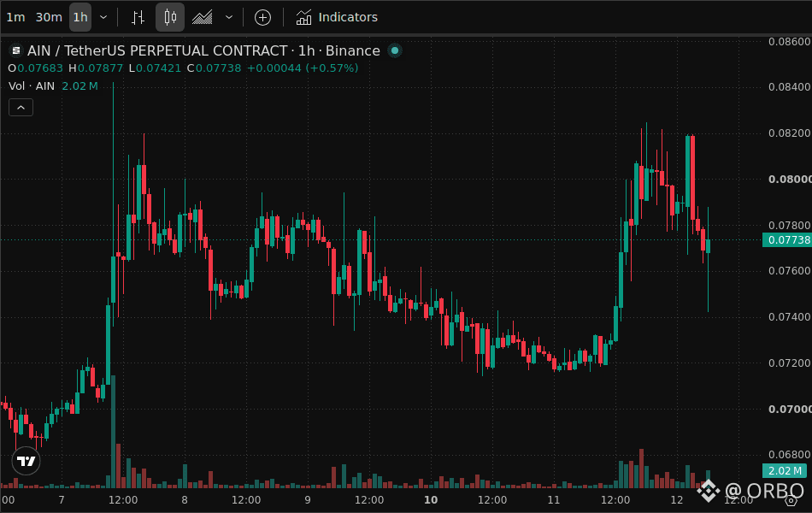Choose the Area chart style icon

point(202,17)
